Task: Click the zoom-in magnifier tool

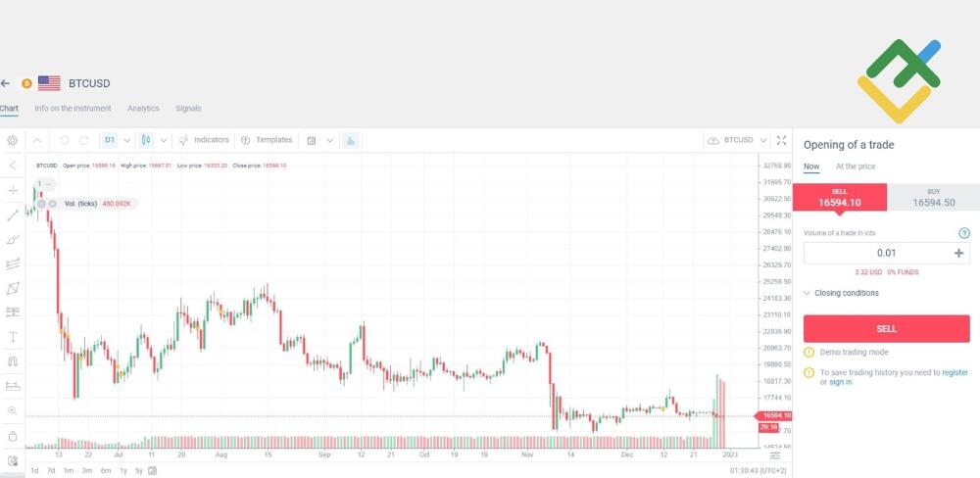Action: point(13,410)
